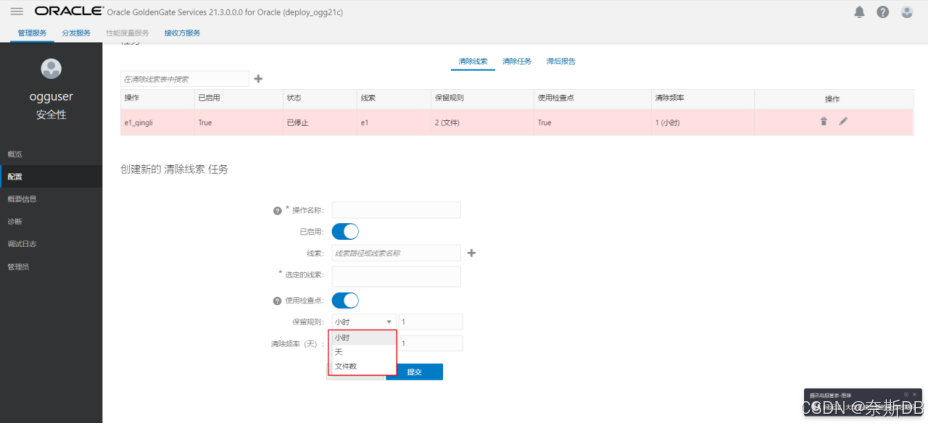Click plus icon next to 线索 field

coord(471,253)
